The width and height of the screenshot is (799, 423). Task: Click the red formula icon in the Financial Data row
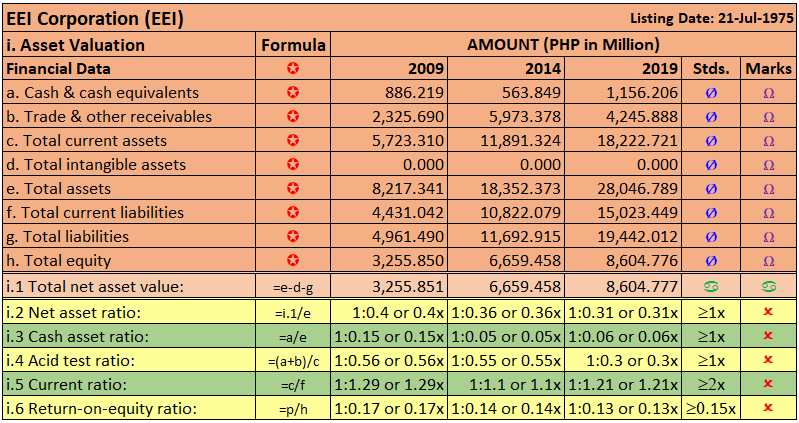coord(293,69)
